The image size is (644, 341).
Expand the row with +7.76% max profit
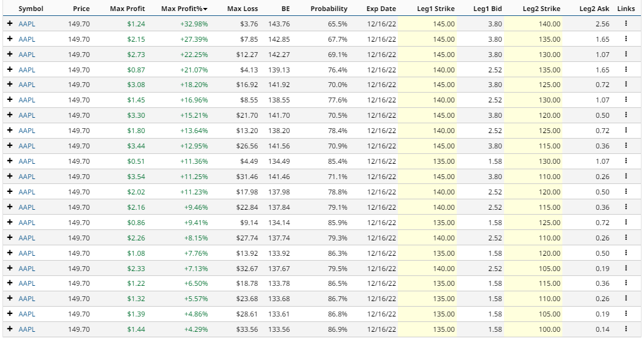10,253
